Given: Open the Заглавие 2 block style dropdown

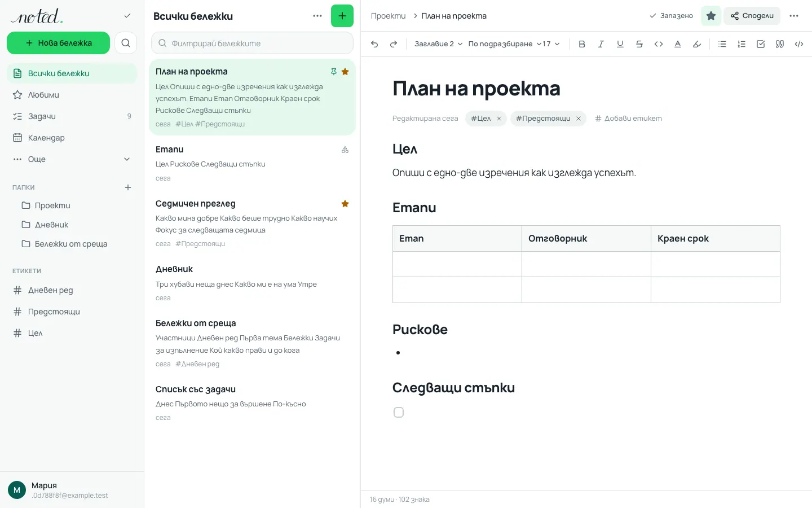Looking at the screenshot, I should (x=439, y=44).
